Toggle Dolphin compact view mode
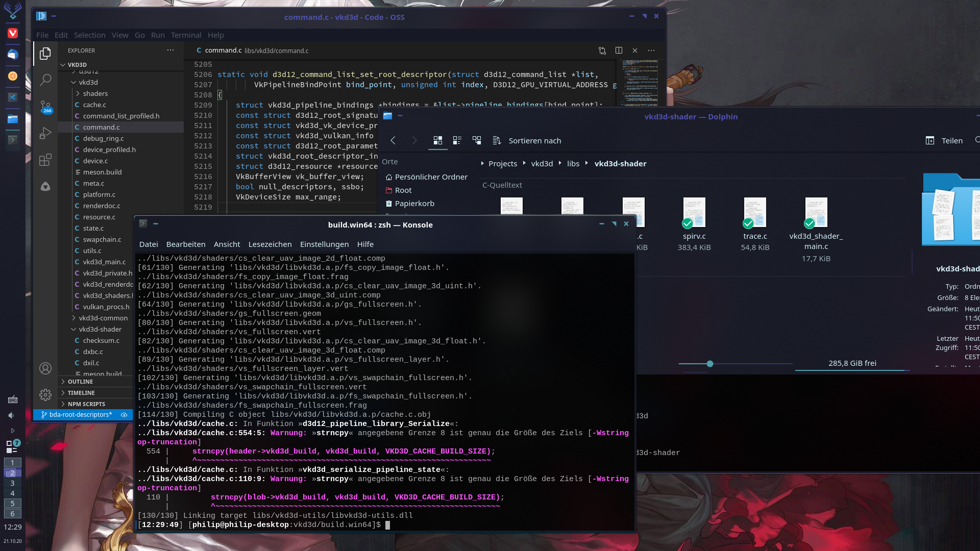This screenshot has width=980, height=551. click(x=457, y=140)
